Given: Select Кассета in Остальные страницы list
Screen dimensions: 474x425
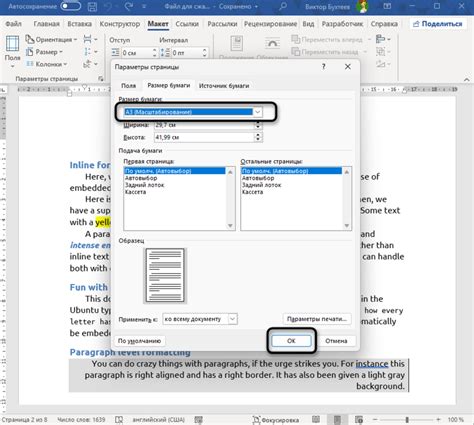Looking at the screenshot, I should (x=252, y=192).
